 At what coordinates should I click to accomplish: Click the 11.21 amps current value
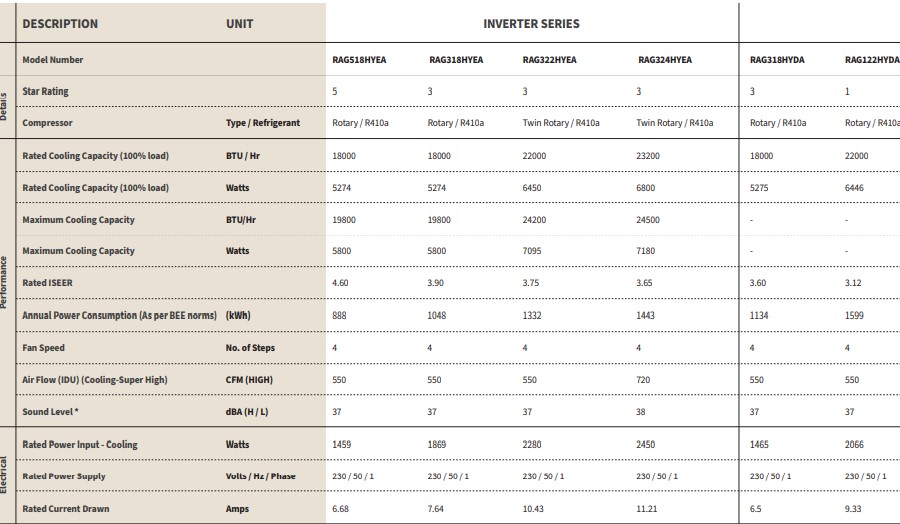[x=648, y=509]
